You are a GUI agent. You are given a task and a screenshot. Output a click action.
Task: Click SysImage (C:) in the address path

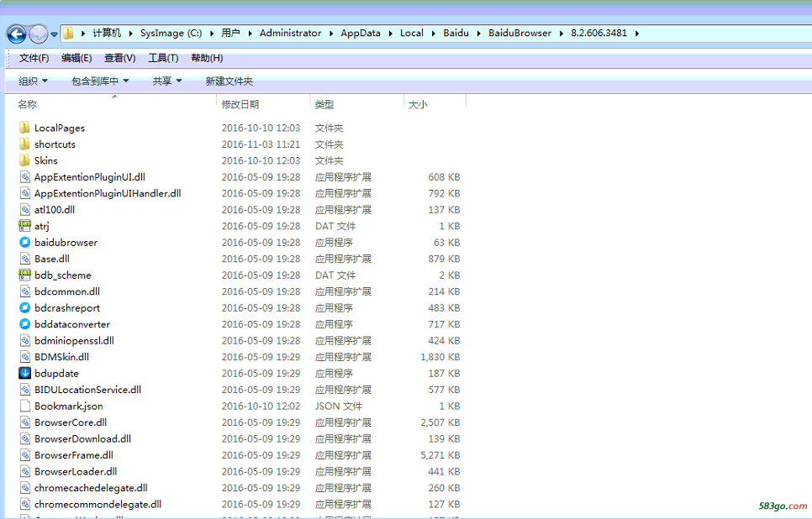(x=171, y=33)
